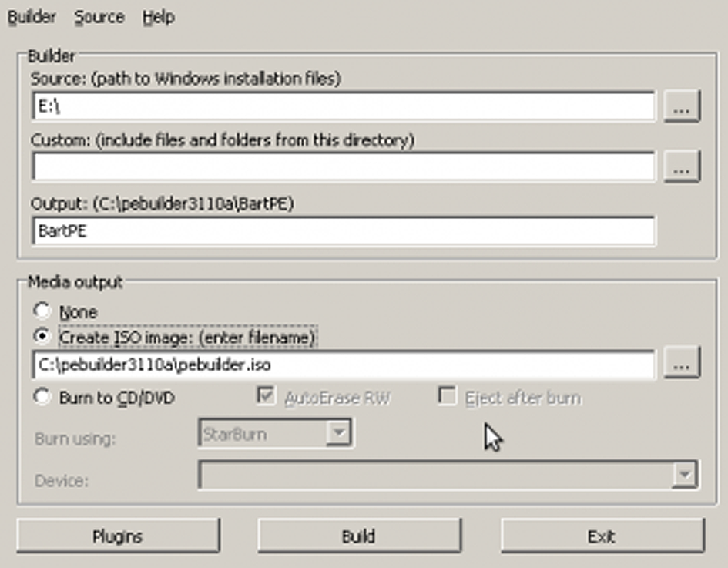Viewport: 728px width, 568px height.
Task: Click the Exit button
Action: [602, 536]
